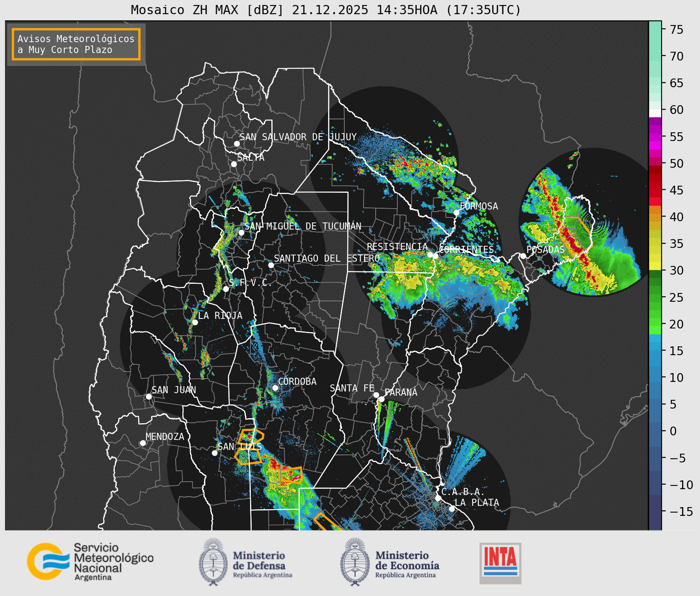Image resolution: width=700 pixels, height=596 pixels.
Task: Click the orange warning polygon north of San Luis
Action: coord(250,437)
